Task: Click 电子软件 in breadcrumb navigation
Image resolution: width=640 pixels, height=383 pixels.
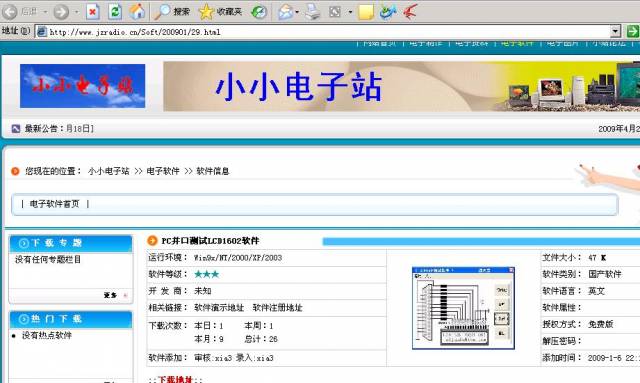Action: click(163, 171)
